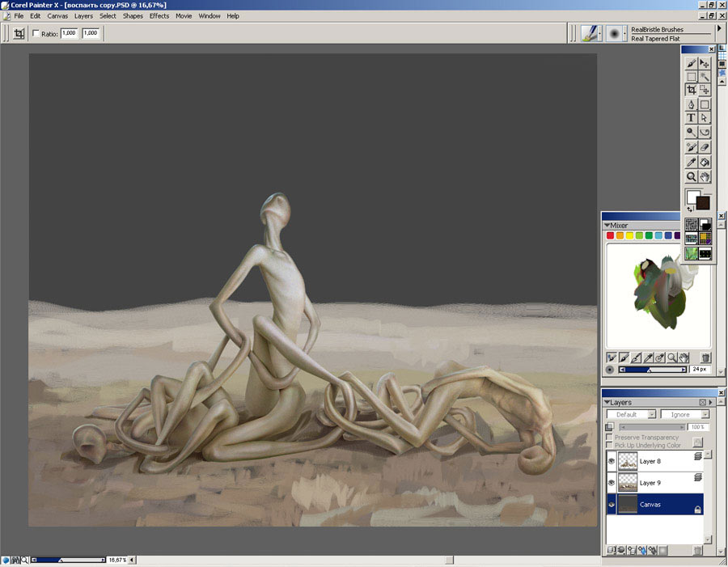Pick the Eraser tool
The width and height of the screenshot is (728, 567).
pyautogui.click(x=705, y=147)
